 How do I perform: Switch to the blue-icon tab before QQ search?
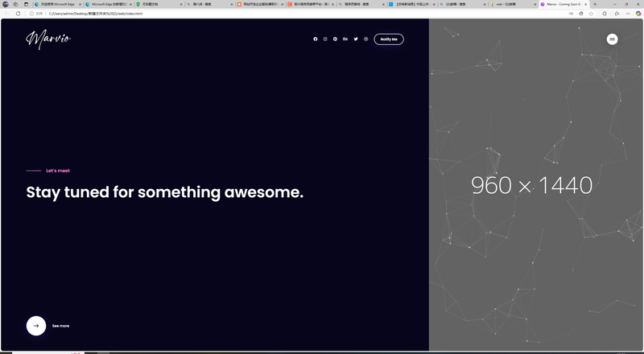pyautogui.click(x=412, y=4)
